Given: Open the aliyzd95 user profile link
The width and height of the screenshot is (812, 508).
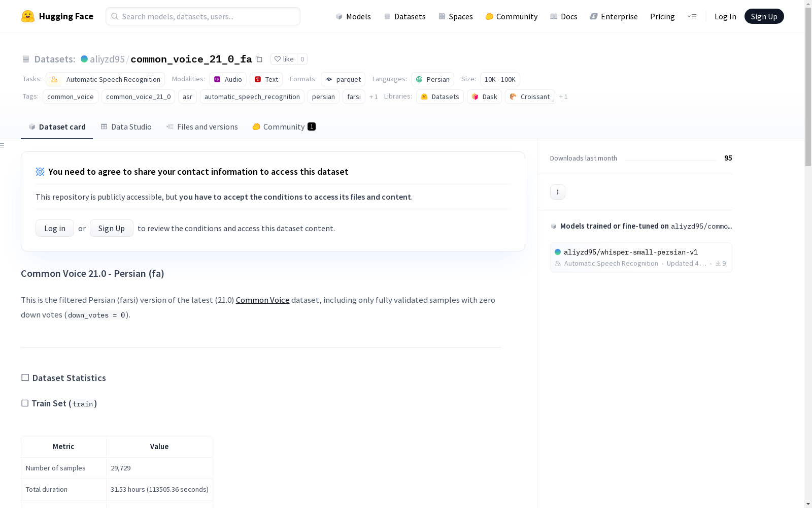Looking at the screenshot, I should point(107,59).
